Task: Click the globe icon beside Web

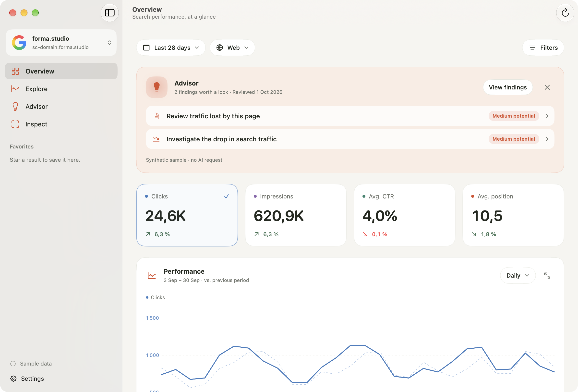Action: tap(220, 48)
